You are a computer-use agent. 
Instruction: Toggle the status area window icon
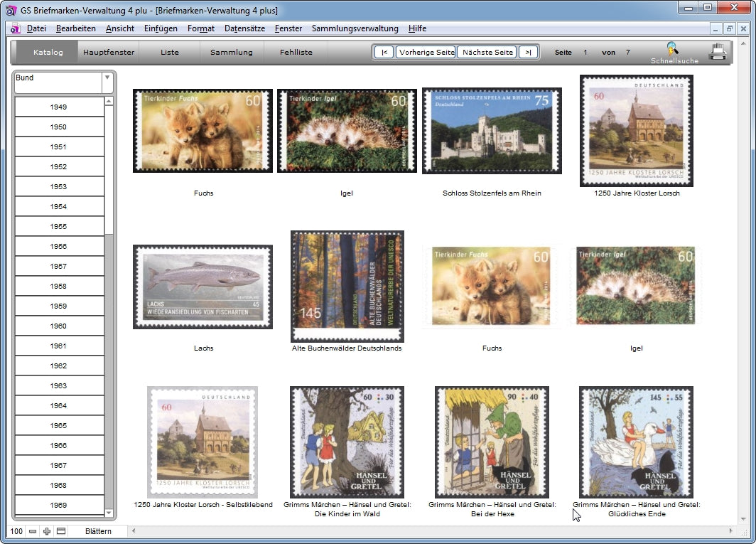(x=61, y=531)
